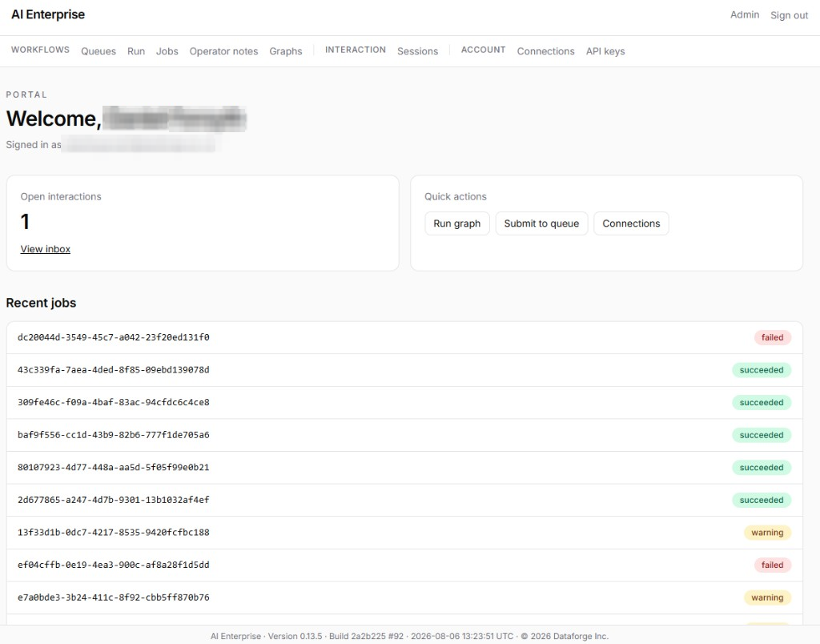Open the API keys page
This screenshot has height=644, width=820.
605,51
